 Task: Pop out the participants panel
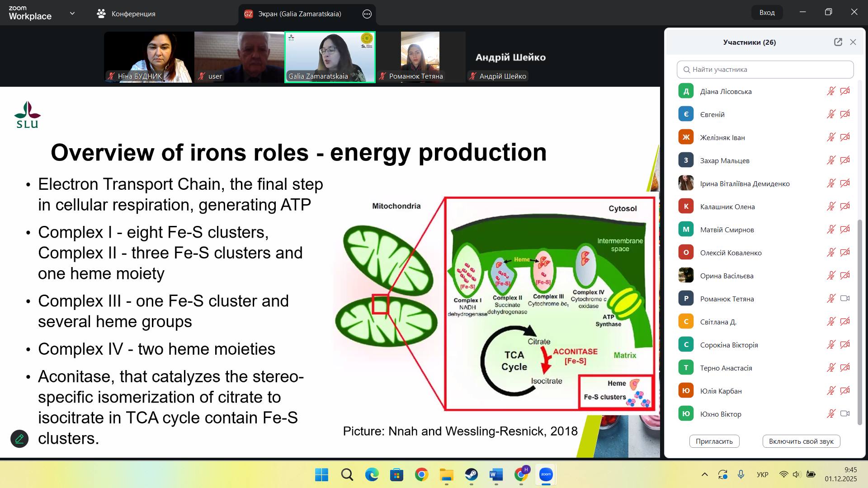838,42
